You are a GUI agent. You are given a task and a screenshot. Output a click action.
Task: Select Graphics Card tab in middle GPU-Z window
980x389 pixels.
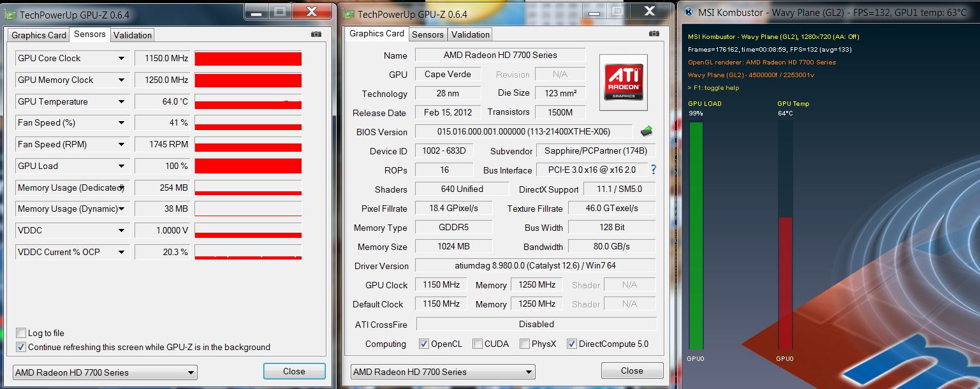tap(377, 33)
